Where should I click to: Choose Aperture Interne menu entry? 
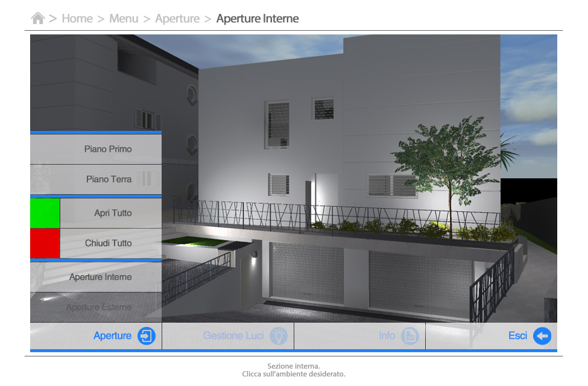(100, 277)
